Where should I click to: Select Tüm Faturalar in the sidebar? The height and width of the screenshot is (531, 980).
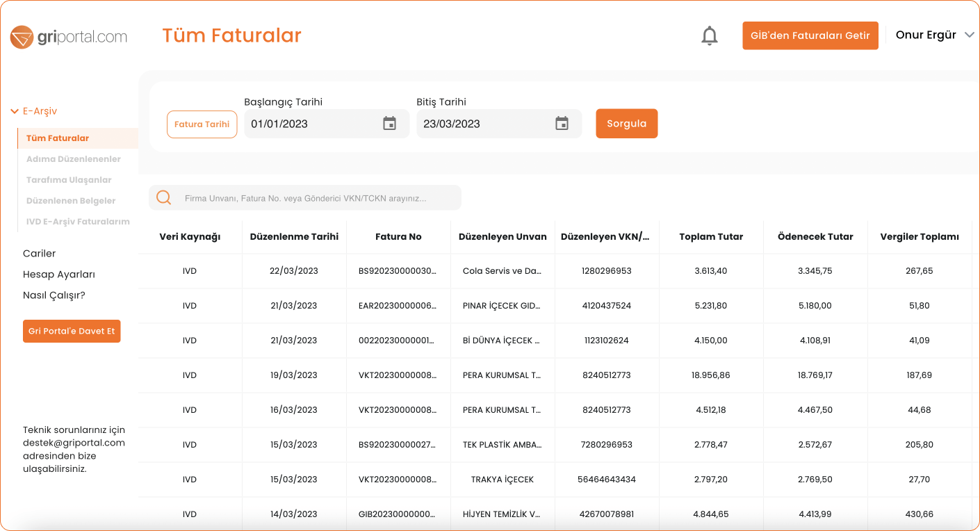pos(58,138)
